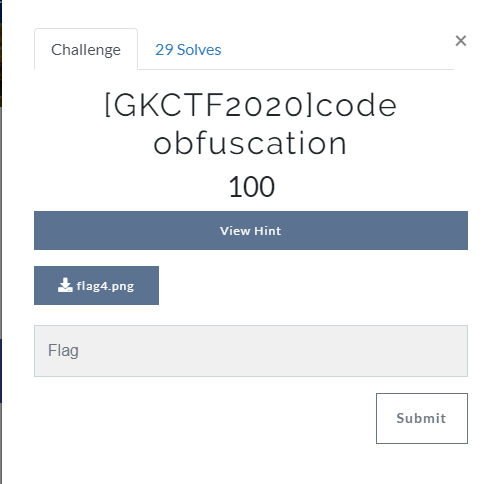This screenshot has width=493, height=484.
Task: Click the flag4.png file name label
Action: pos(105,286)
